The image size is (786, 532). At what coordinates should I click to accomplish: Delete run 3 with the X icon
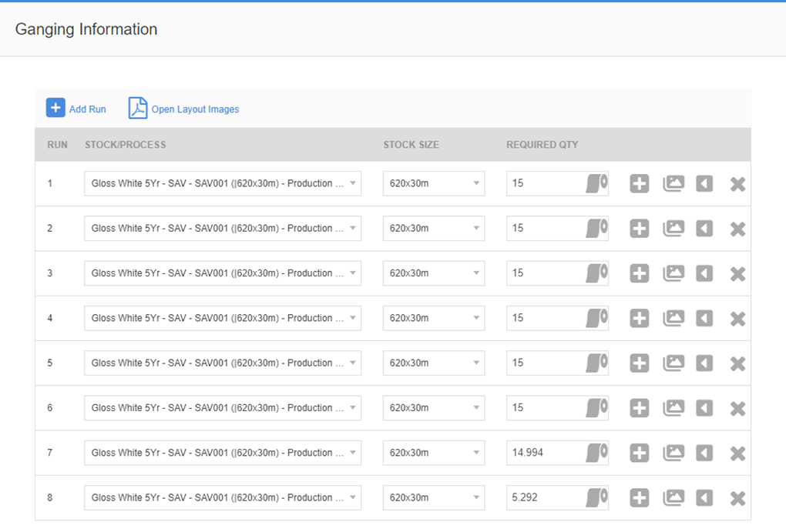pos(737,274)
